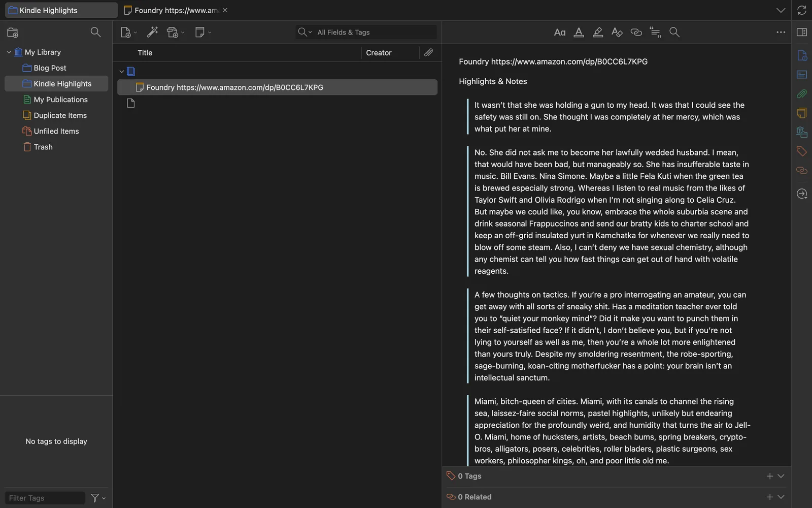This screenshot has width=812, height=508.
Task: Click the Filter Tags input field
Action: pyautogui.click(x=45, y=498)
